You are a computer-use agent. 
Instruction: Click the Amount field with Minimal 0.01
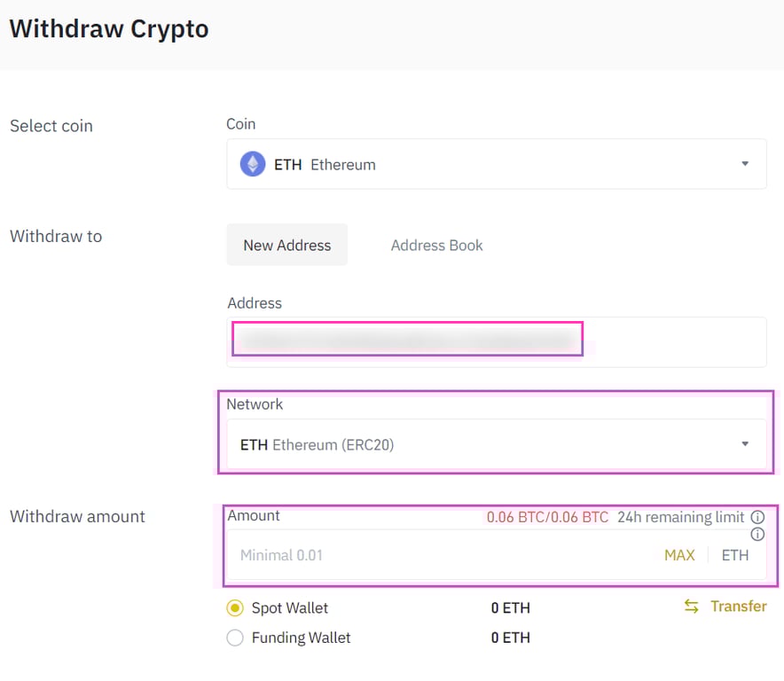443,555
